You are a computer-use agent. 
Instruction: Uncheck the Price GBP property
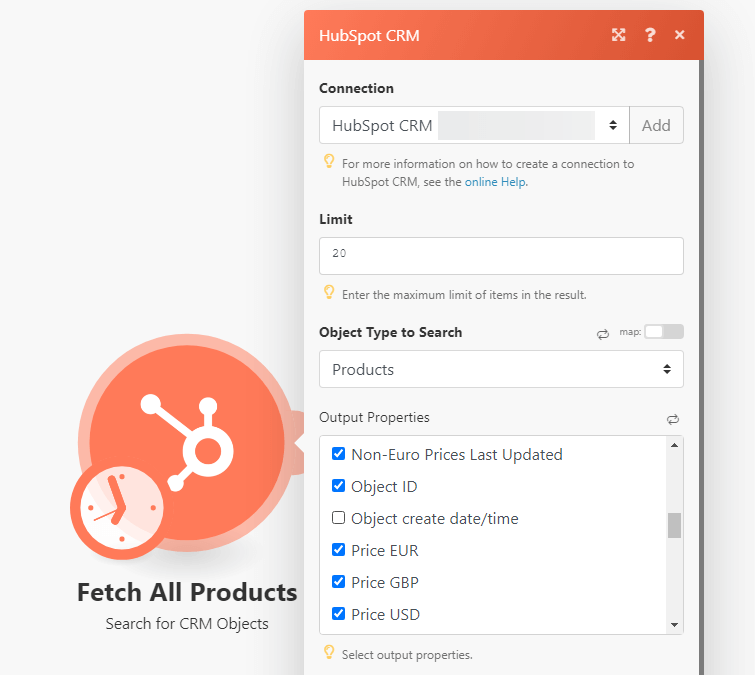pos(338,582)
